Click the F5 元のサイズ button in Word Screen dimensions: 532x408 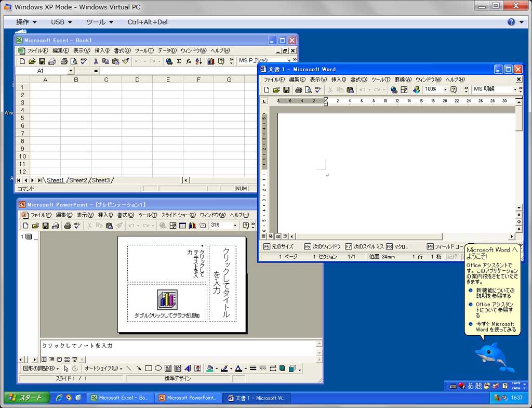[278, 246]
